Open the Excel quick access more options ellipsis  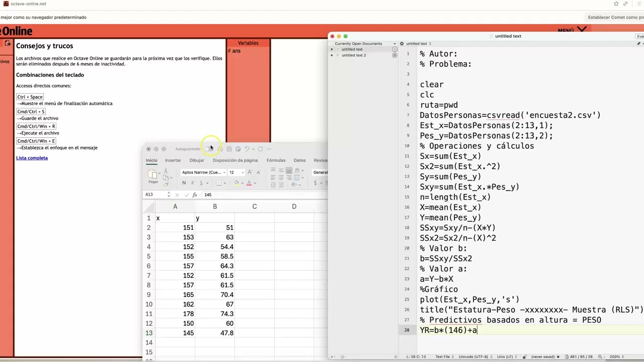point(269,149)
